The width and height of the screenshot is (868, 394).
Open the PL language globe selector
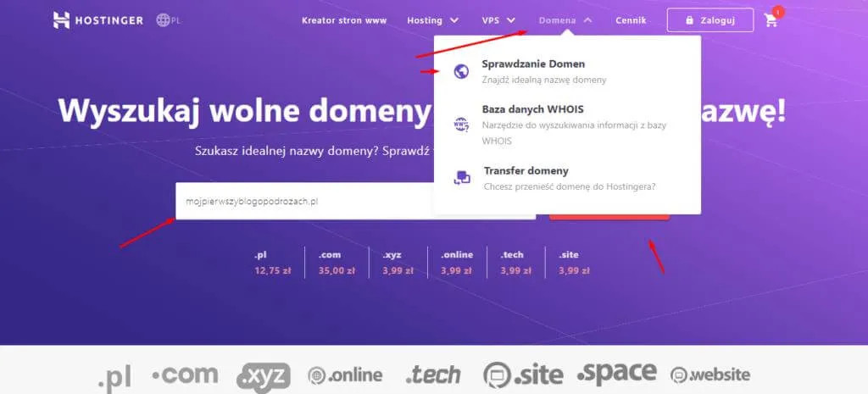pyautogui.click(x=169, y=20)
